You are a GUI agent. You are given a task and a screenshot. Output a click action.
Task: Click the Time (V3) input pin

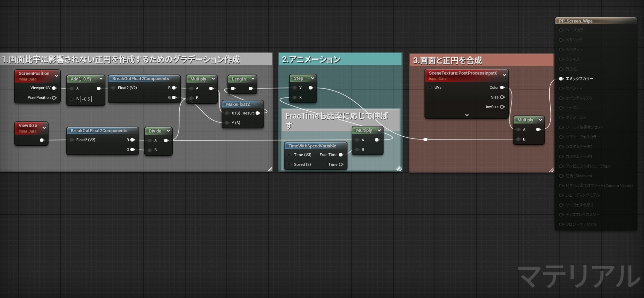click(290, 155)
